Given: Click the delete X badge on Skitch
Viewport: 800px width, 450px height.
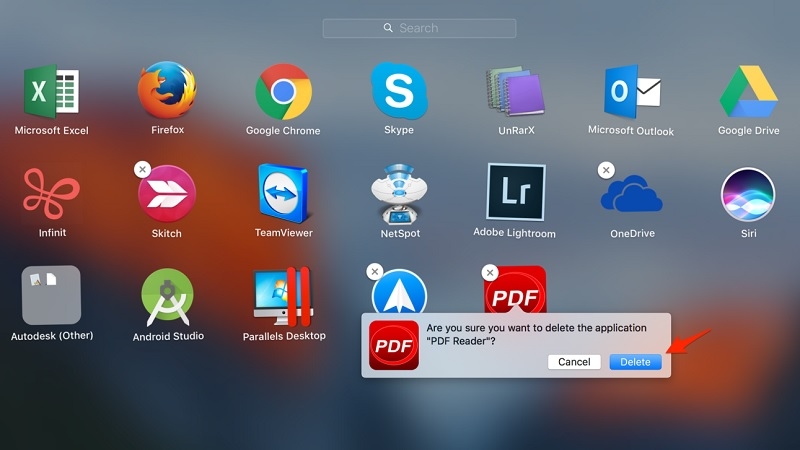Looking at the screenshot, I should (142, 169).
